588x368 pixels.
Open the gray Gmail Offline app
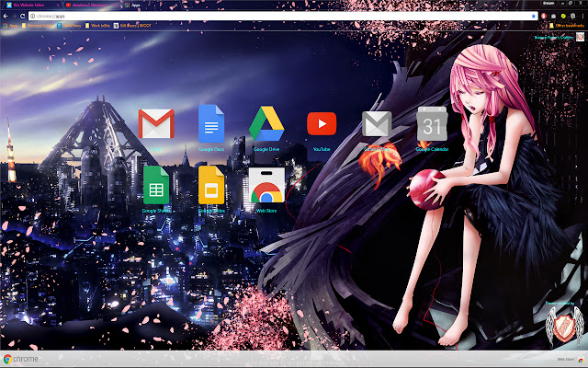(x=377, y=124)
